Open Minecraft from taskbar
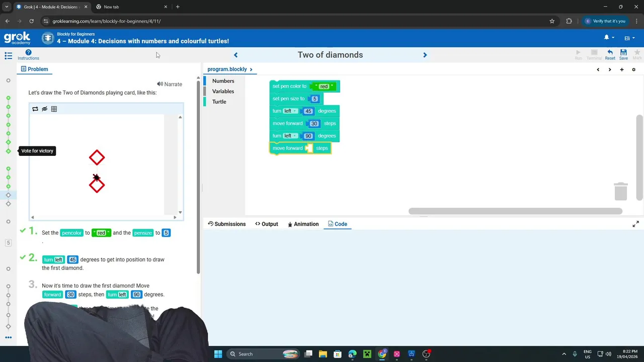Viewport: 644px width, 362px height. click(367, 354)
